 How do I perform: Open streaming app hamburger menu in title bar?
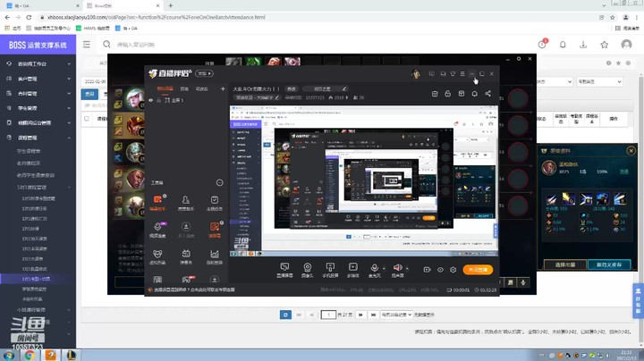(462, 73)
